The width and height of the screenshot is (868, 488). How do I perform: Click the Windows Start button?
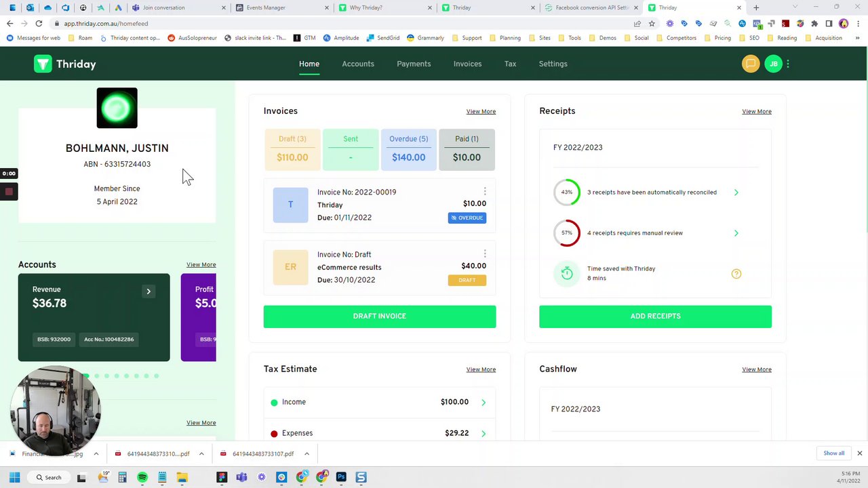tap(14, 477)
